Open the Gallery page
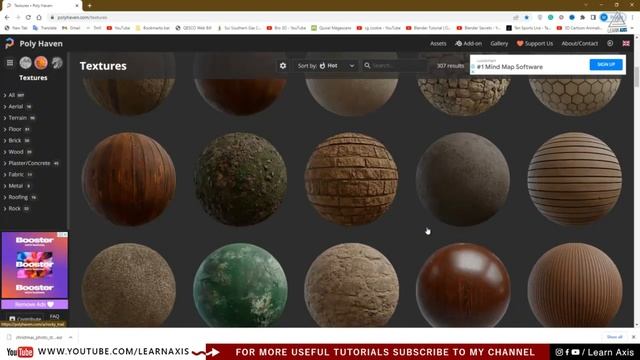This screenshot has width=640, height=360. (499, 43)
